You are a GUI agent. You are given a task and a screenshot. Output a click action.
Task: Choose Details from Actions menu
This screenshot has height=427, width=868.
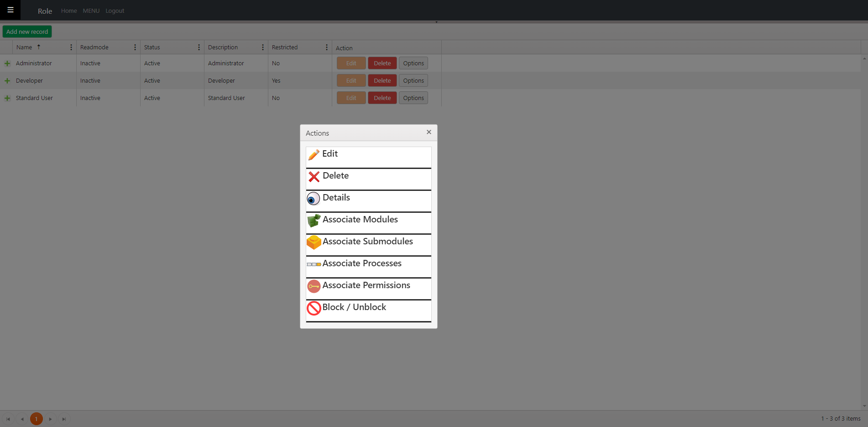coord(369,201)
